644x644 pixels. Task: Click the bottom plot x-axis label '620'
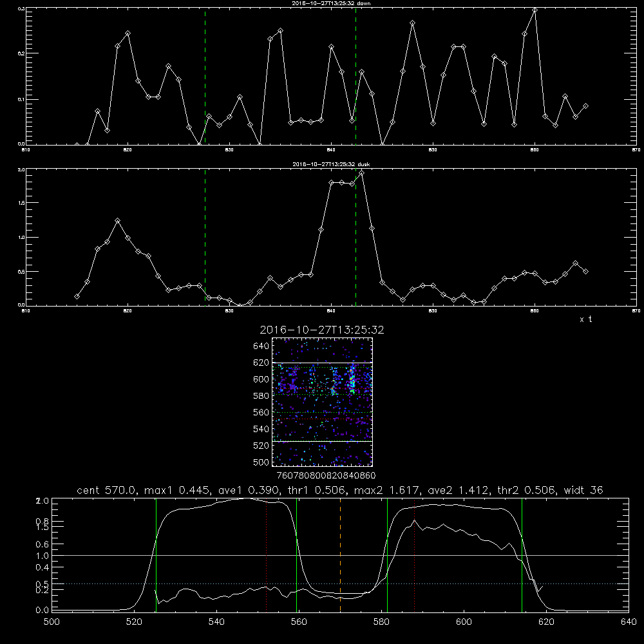coord(546,622)
